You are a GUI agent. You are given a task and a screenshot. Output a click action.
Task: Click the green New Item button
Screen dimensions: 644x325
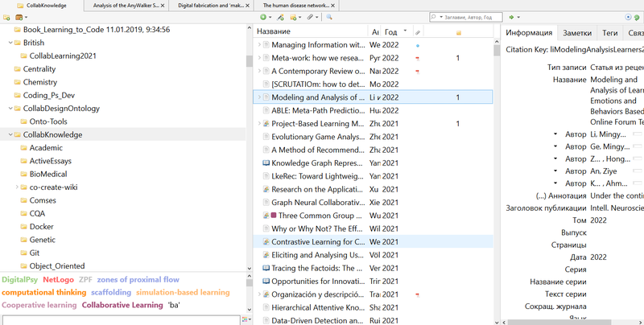coord(264,16)
